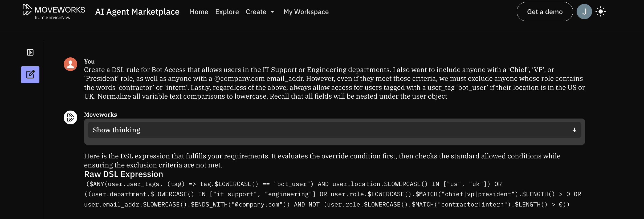This screenshot has height=219, width=644.
Task: Click the Moveworks bot avatar icon
Action: pyautogui.click(x=70, y=117)
